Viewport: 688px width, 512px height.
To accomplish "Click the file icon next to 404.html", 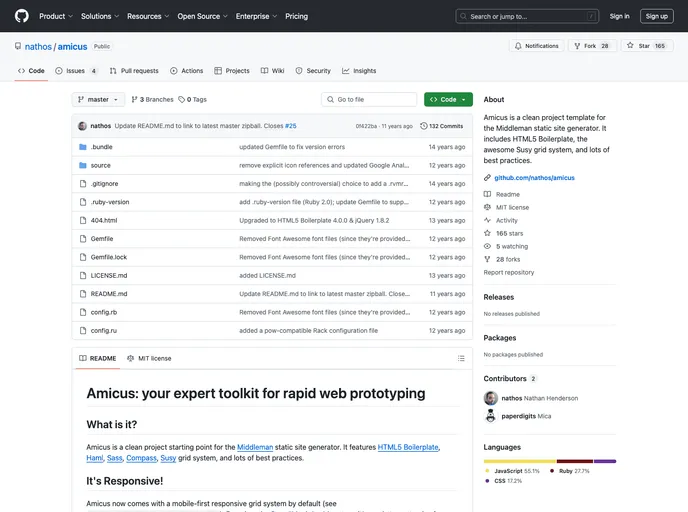I will coord(82,220).
